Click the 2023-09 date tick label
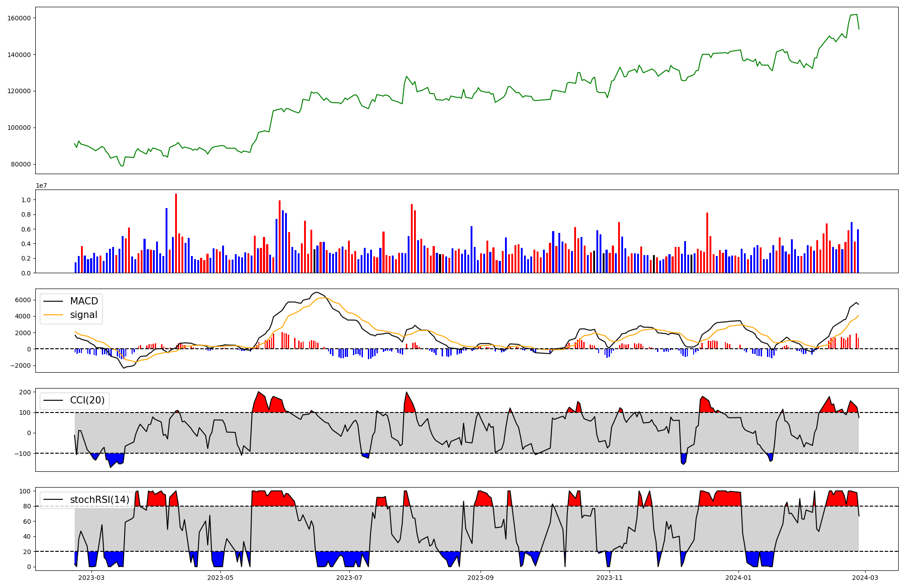This screenshot has width=905, height=588. [480, 578]
